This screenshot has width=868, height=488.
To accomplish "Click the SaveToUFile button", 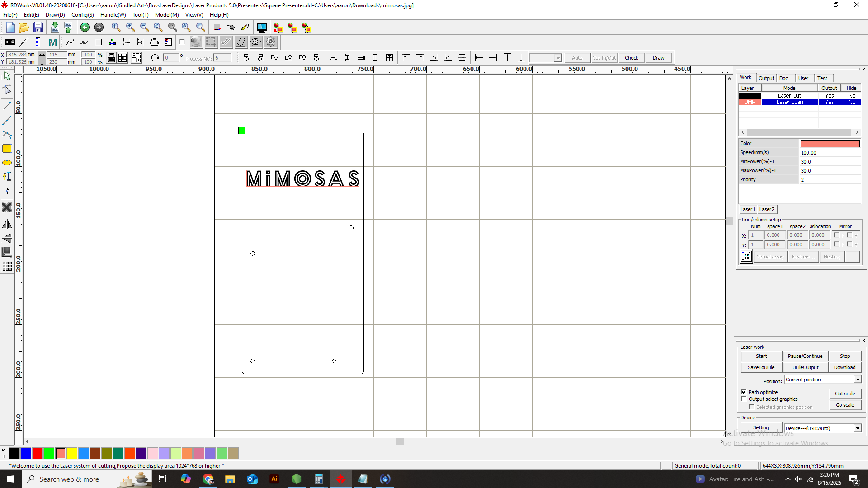I will 761,367.
